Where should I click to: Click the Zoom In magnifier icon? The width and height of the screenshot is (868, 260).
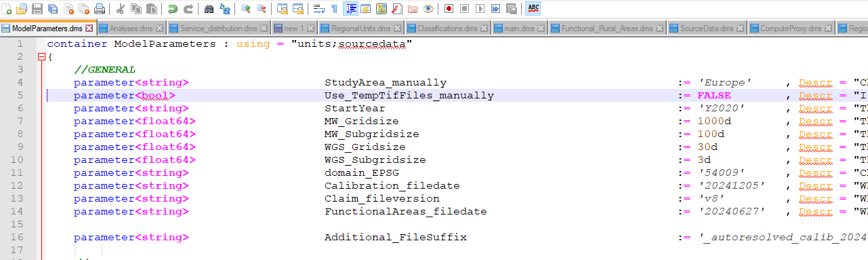point(246,9)
